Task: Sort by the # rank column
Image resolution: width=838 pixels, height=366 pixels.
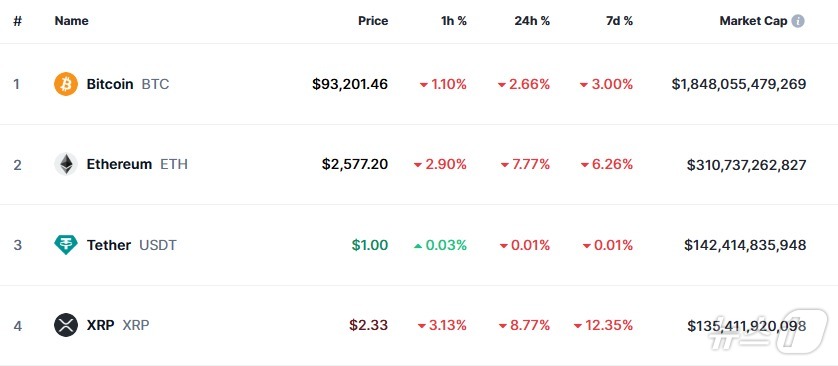Action: coord(18,21)
